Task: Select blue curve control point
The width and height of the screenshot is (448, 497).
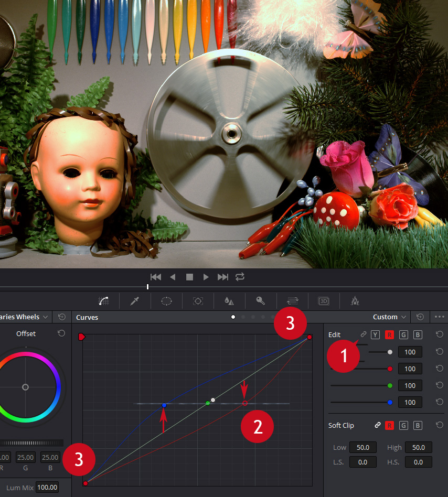Action: pyautogui.click(x=164, y=405)
